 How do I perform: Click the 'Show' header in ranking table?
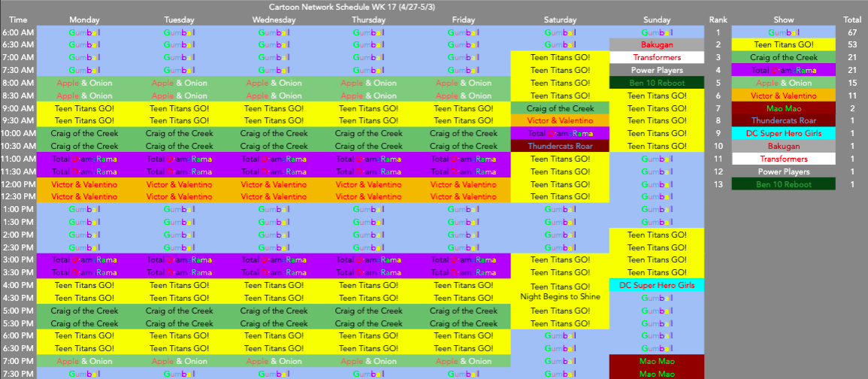point(783,20)
